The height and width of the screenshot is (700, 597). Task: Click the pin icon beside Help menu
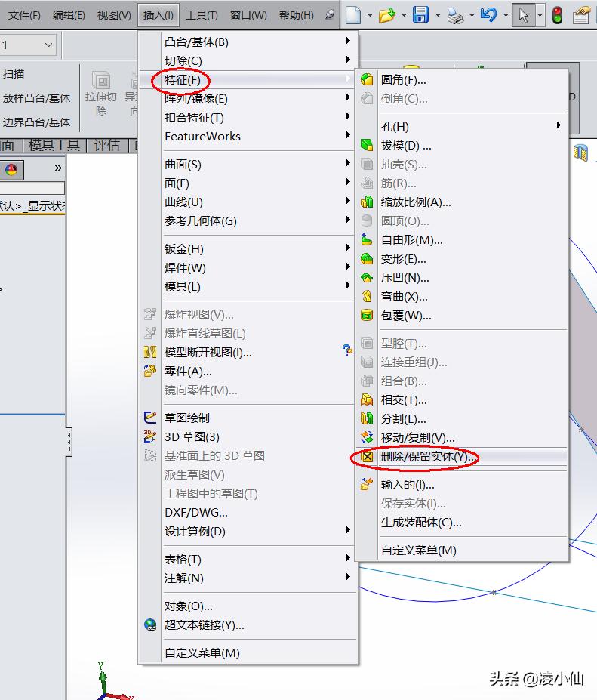(x=330, y=15)
